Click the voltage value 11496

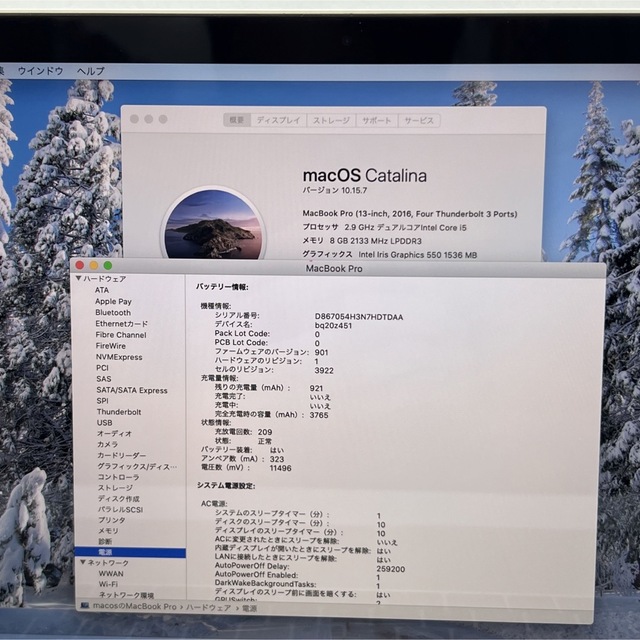[x=280, y=468]
